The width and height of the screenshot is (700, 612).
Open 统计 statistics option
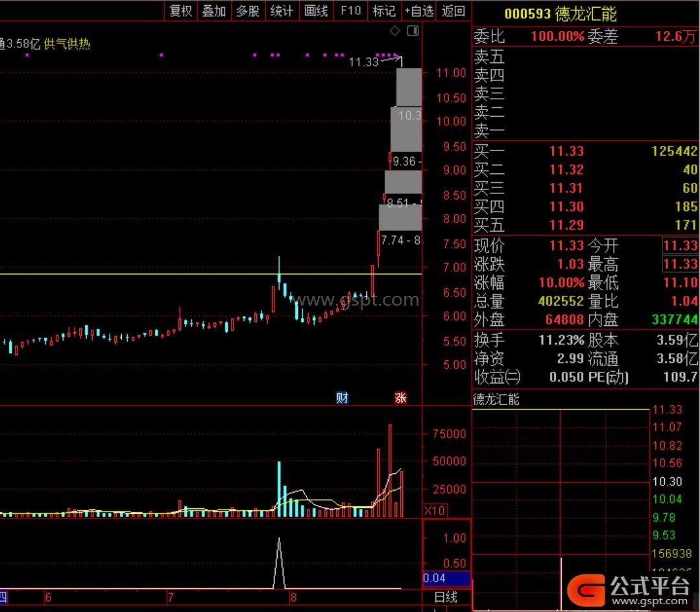[282, 11]
